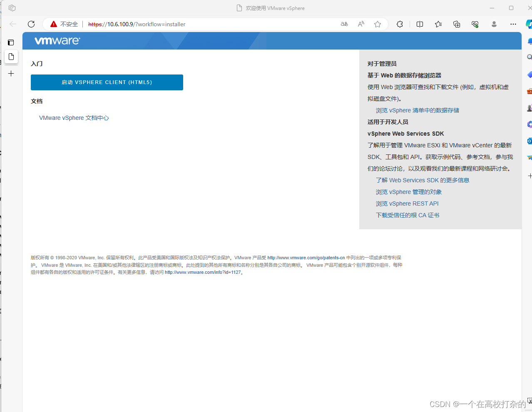Open 浏览 vSphere 管理的对象 link
Screen dimensions: 532x412
coord(409,192)
